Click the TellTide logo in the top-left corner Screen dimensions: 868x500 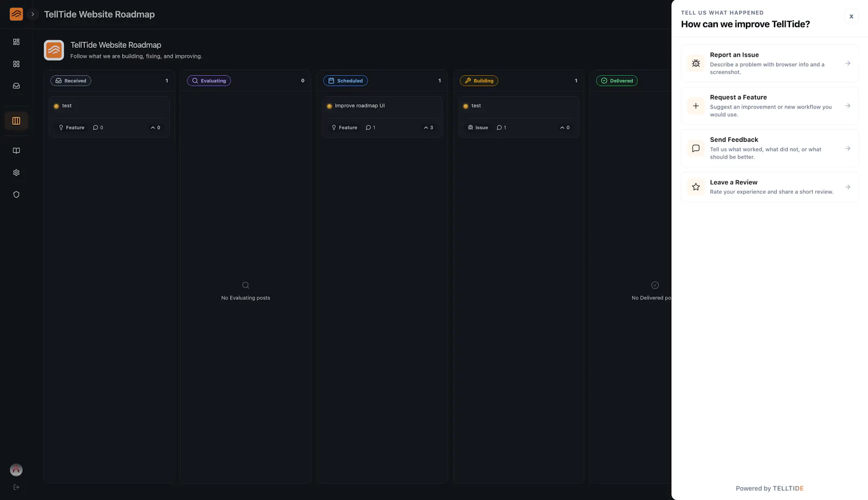point(16,14)
